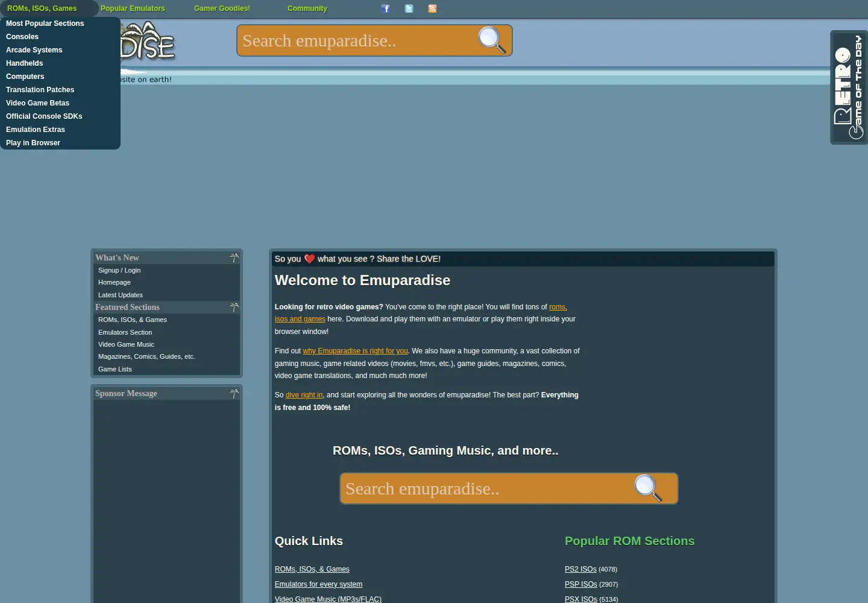
Task: Open ROMs, ISOs, & Games under Quick Links
Action: (x=312, y=569)
